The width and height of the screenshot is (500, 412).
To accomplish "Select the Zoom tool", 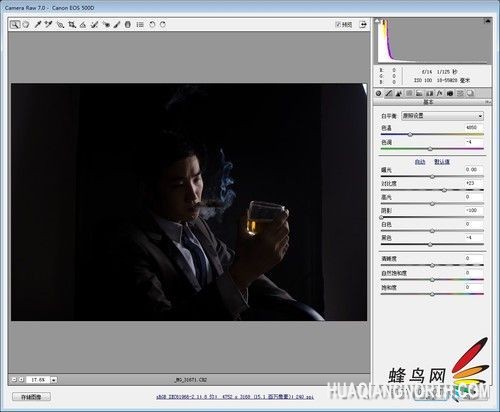I will tap(14, 24).
